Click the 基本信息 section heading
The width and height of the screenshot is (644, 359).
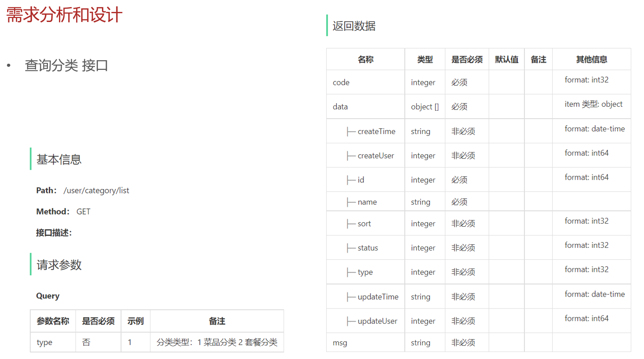[x=59, y=160]
